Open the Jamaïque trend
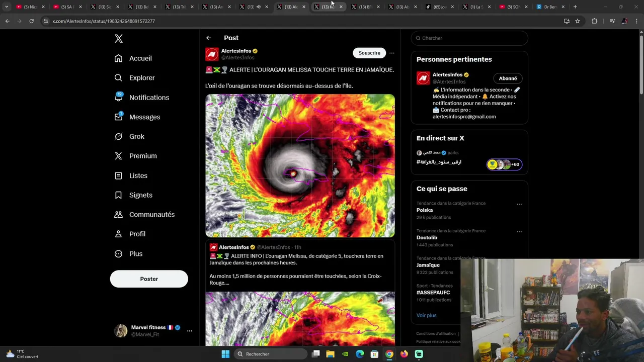Image resolution: width=644 pixels, height=362 pixels. pos(428,265)
